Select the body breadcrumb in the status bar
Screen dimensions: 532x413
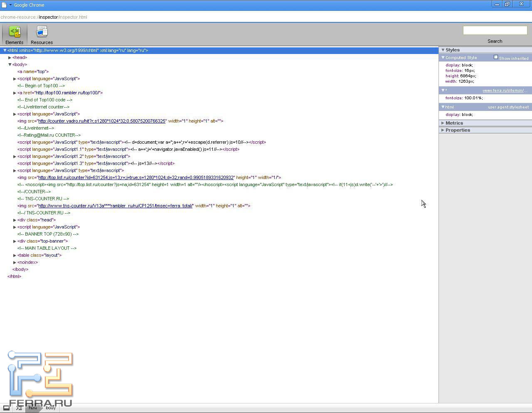coord(51,408)
